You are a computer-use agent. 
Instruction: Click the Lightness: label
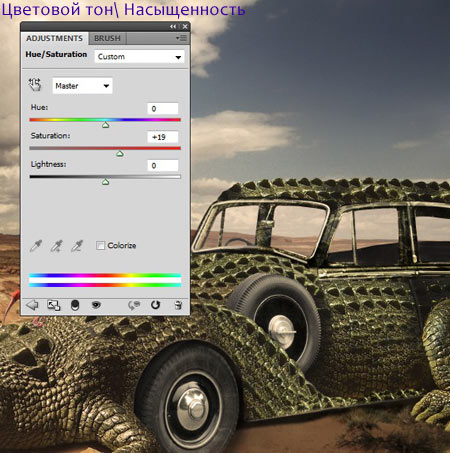click(x=49, y=164)
